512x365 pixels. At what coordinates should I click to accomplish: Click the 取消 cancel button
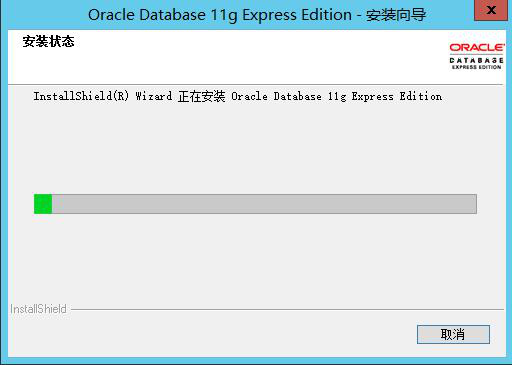(453, 334)
